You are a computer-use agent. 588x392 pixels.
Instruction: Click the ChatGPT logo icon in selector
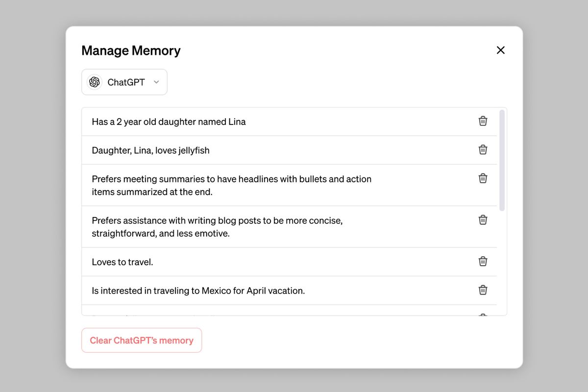point(95,82)
